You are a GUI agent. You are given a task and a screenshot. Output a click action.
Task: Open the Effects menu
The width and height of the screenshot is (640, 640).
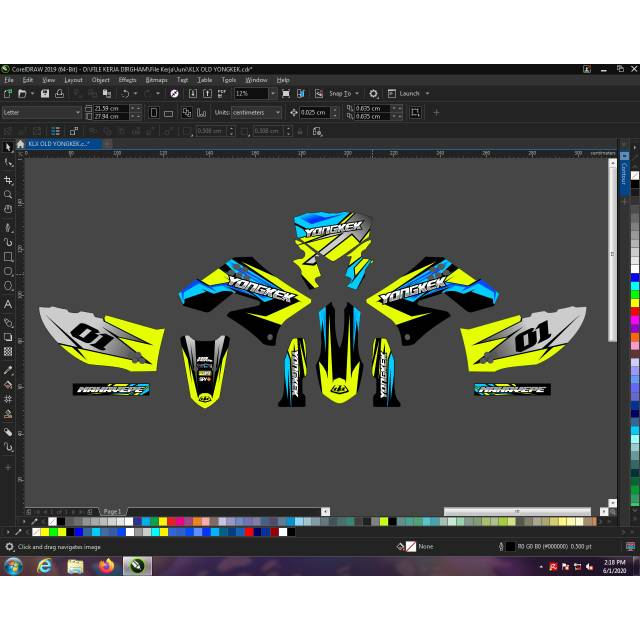click(127, 80)
